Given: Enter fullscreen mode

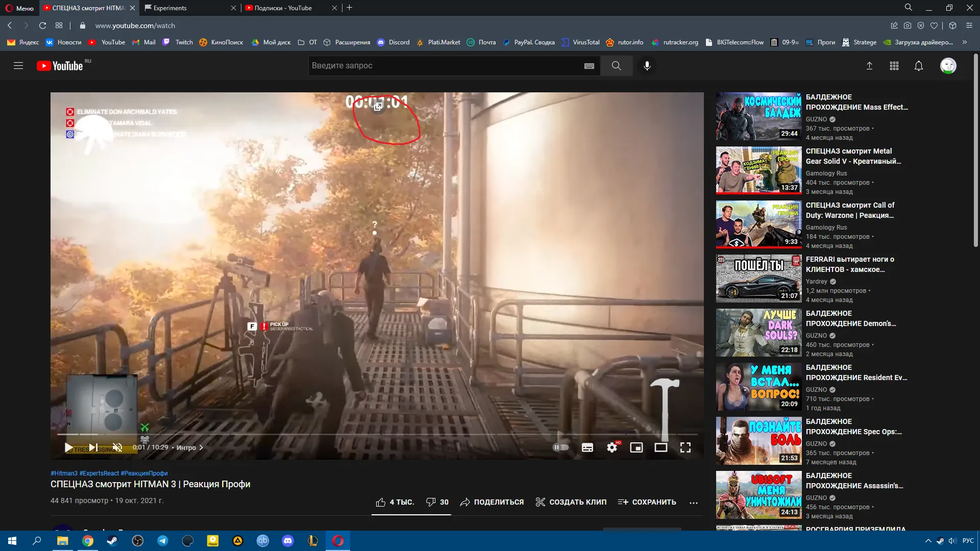Looking at the screenshot, I should click(685, 447).
